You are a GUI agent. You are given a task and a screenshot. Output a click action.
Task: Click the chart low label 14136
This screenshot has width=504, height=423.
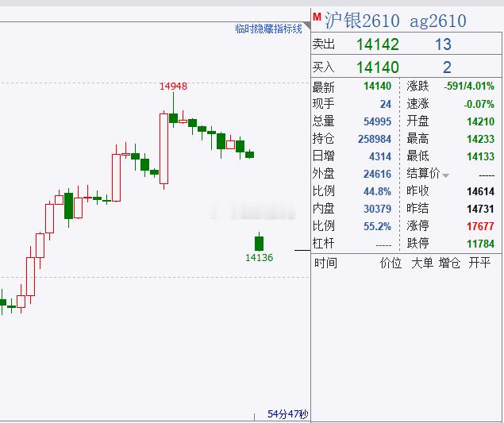click(259, 257)
